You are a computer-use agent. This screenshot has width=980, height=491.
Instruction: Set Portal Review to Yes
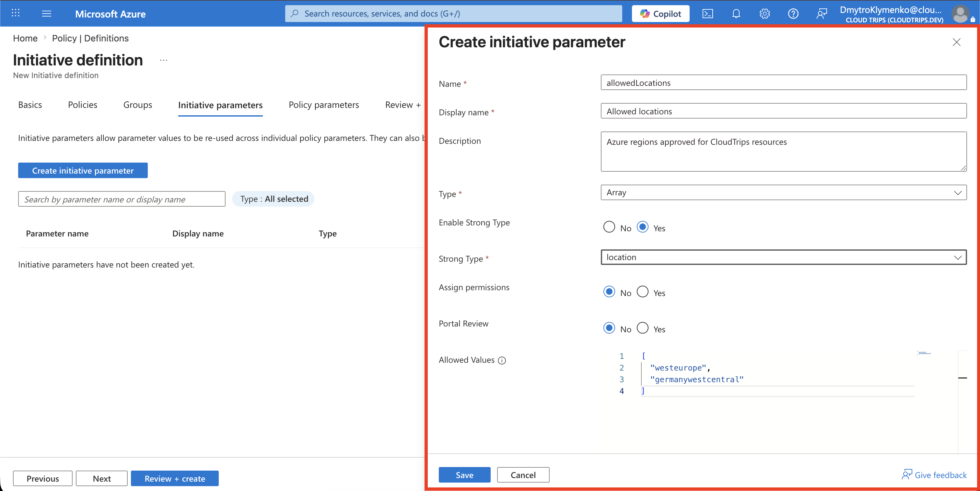pos(643,328)
